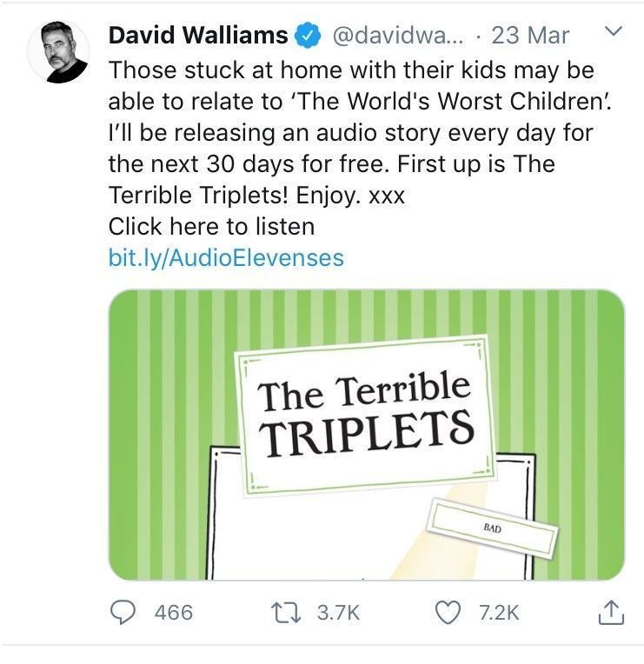The height and width of the screenshot is (664, 644).
Task: Open the @davidwa... handle
Action: pos(398,36)
